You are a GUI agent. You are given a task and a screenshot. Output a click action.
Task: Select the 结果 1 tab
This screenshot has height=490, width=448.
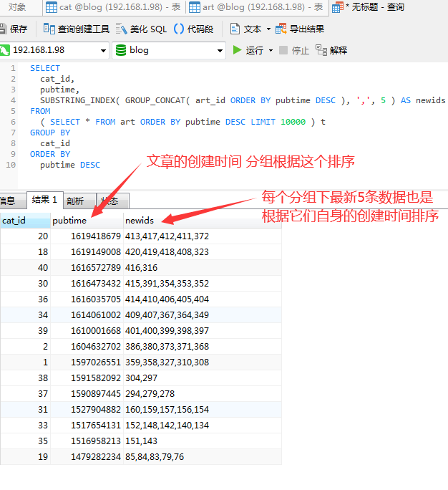(45, 200)
